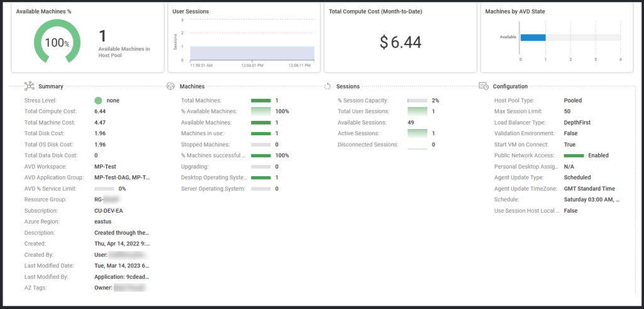Click the Upgrading grey bar
The height and width of the screenshot is (309, 644).
pos(261,167)
